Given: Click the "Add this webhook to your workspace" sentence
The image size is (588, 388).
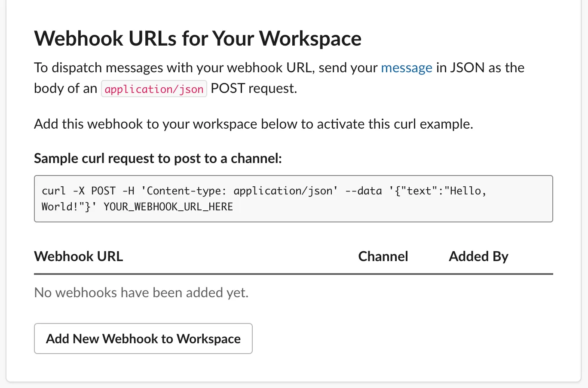Looking at the screenshot, I should coord(253,124).
